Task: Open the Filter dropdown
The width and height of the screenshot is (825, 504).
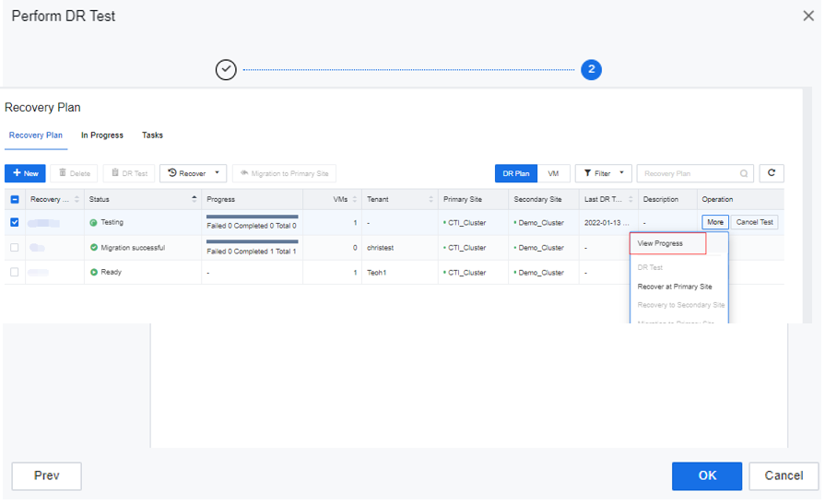Action: 603,173
